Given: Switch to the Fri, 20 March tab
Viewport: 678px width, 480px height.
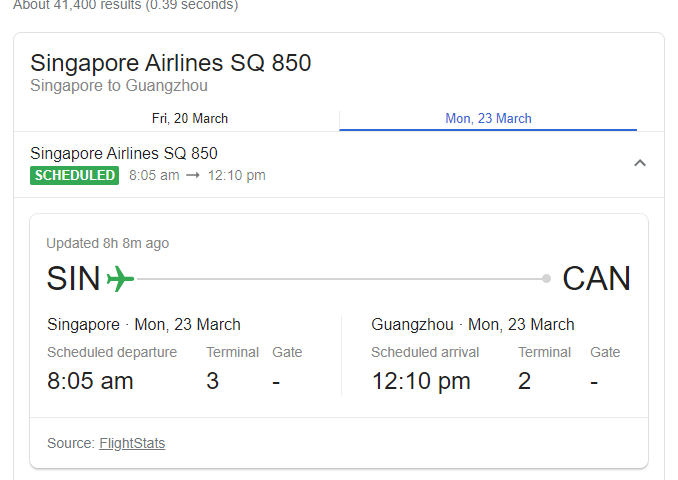Looking at the screenshot, I should [190, 118].
